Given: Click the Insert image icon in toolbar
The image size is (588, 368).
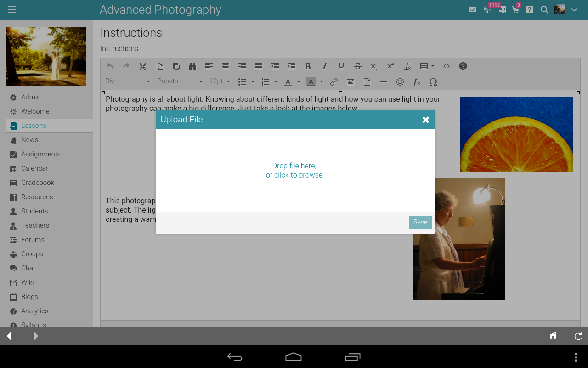Looking at the screenshot, I should (351, 82).
